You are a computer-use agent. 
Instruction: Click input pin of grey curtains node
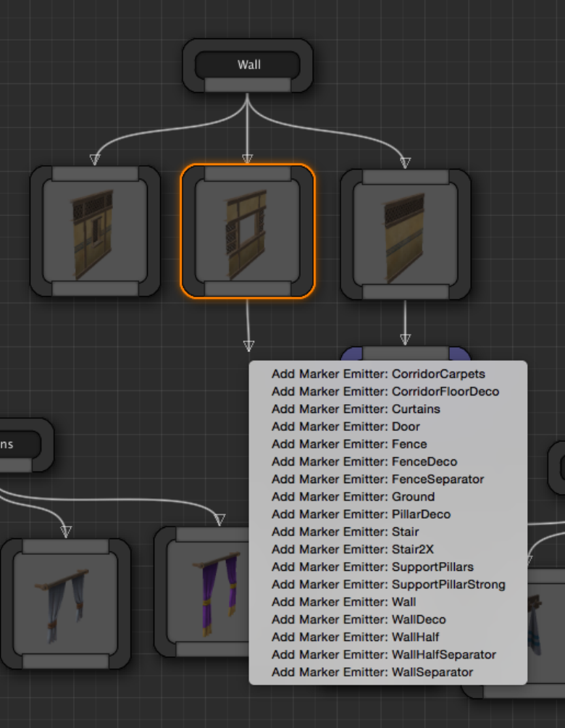coord(65,546)
